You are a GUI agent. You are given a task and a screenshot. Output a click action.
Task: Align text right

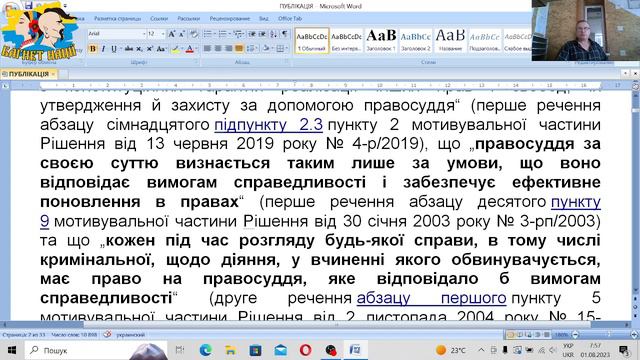coord(229,49)
